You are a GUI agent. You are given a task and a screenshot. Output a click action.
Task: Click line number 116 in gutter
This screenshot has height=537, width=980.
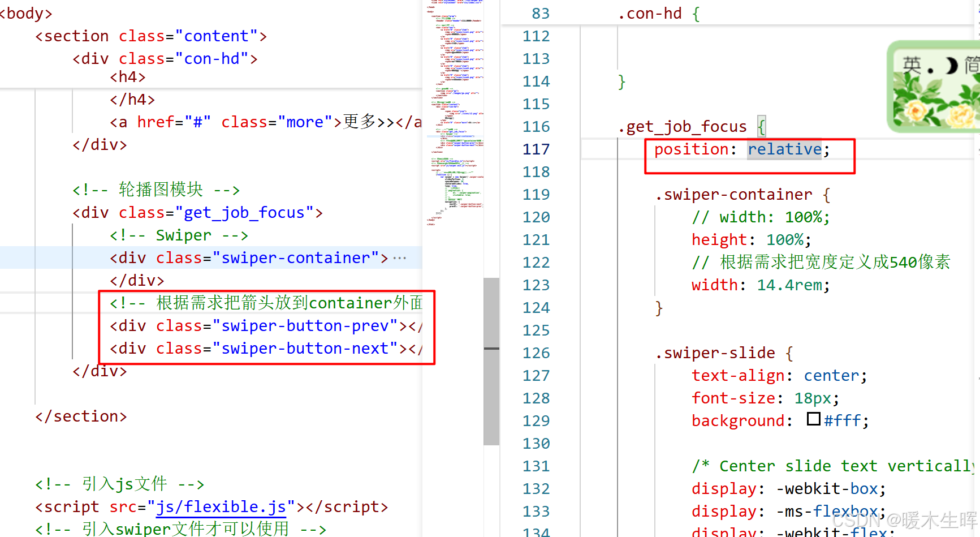[536, 126]
